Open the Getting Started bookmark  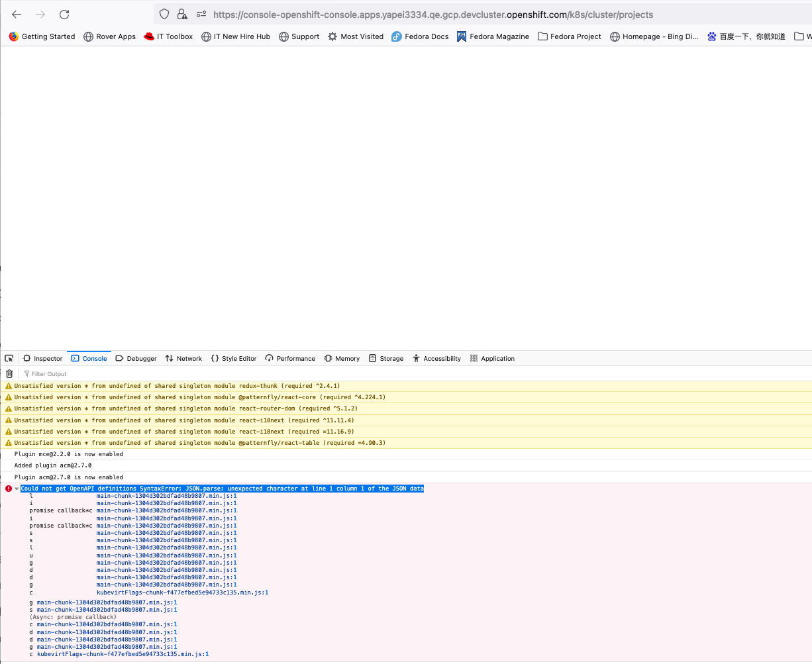click(42, 36)
